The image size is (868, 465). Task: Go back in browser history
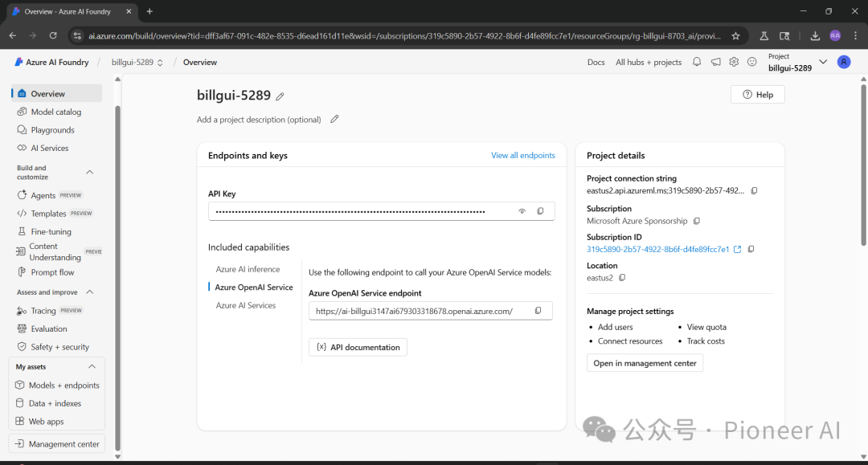click(13, 35)
